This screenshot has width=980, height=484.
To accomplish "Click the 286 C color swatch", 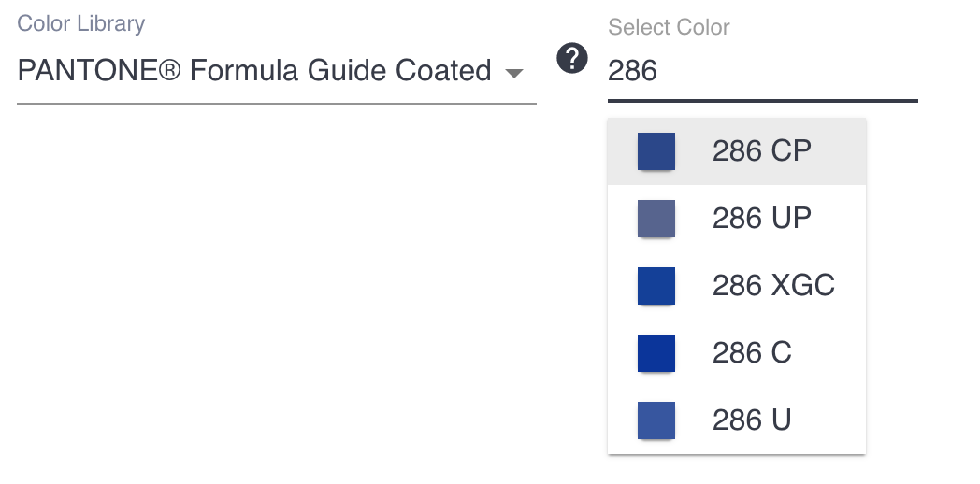I will pyautogui.click(x=656, y=353).
